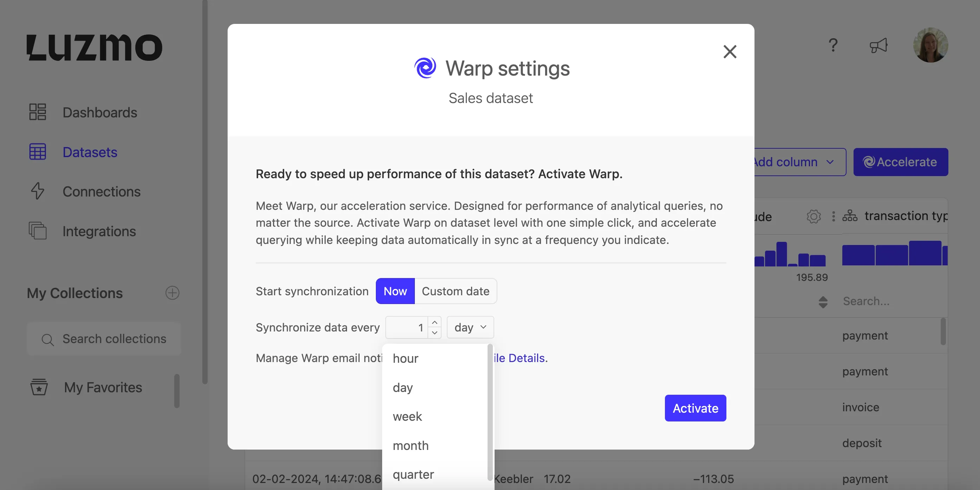Go to Datasets section
The image size is (980, 490).
[90, 151]
